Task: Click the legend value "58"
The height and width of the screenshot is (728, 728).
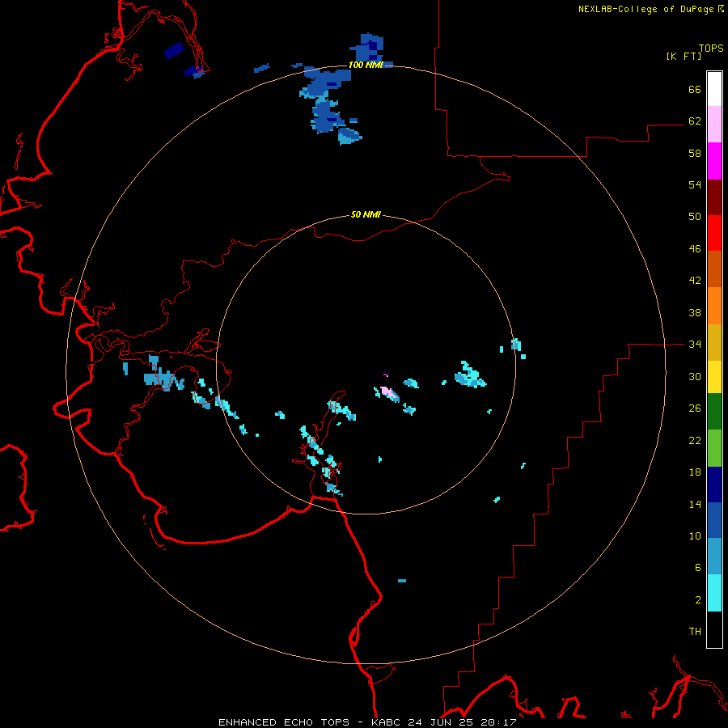Action: [695, 153]
